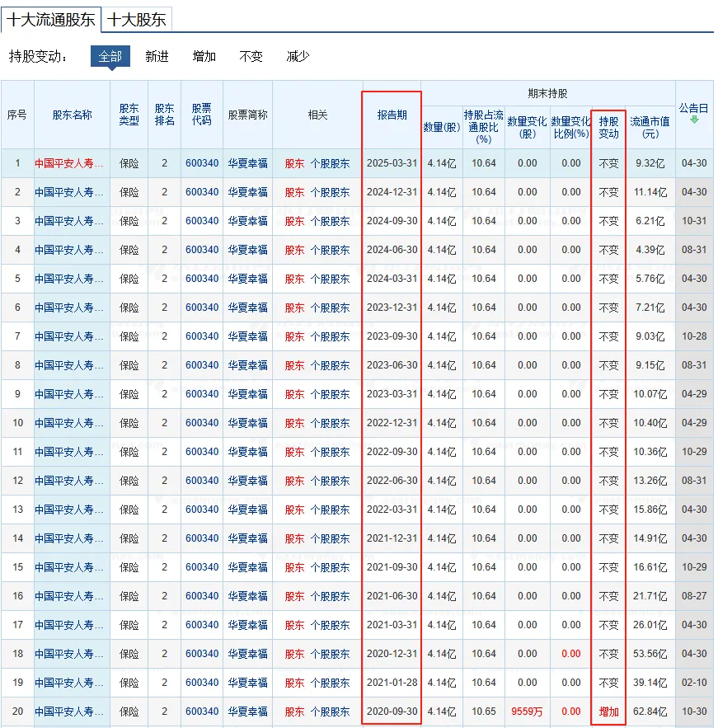Click the 9.32亿 market value cell

click(650, 163)
